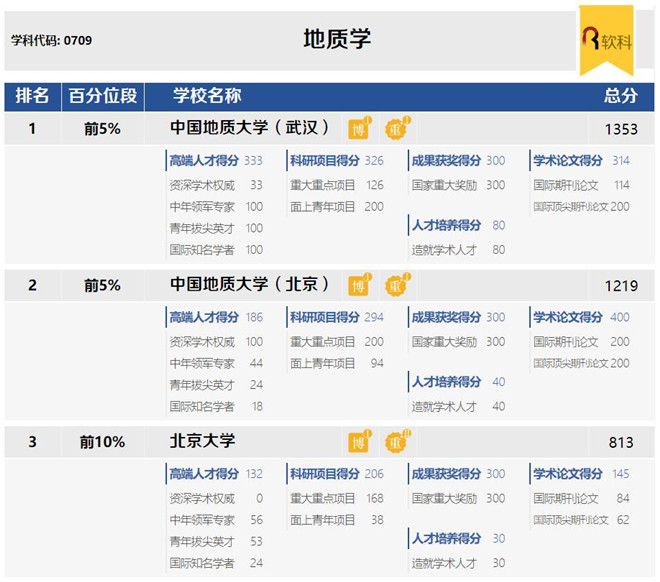Click the 重 badge for 中国地质大学（北京）

point(397,285)
